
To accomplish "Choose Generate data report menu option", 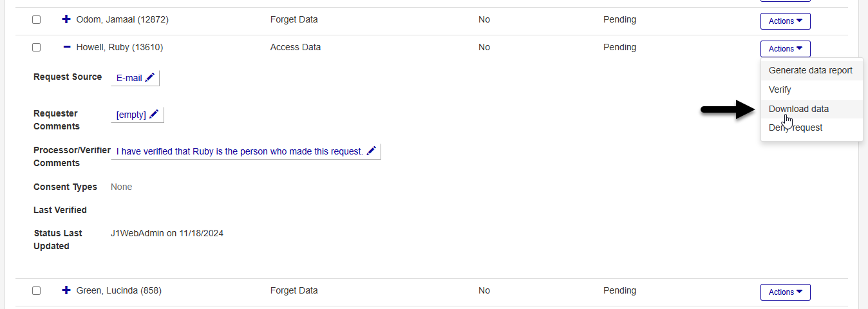I will (x=810, y=70).
